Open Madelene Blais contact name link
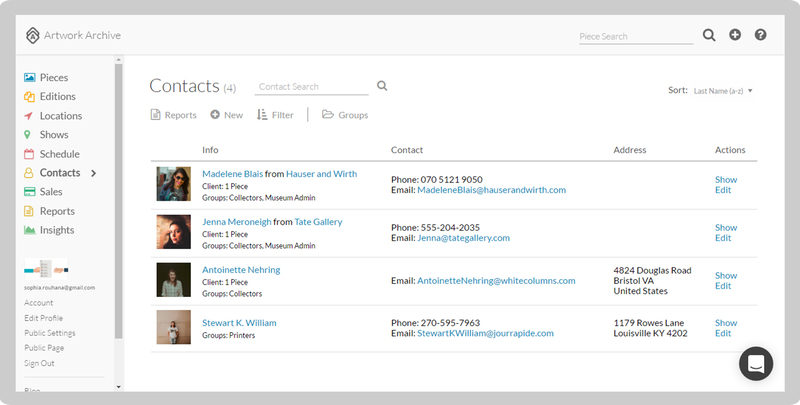800x405 pixels. click(236, 174)
